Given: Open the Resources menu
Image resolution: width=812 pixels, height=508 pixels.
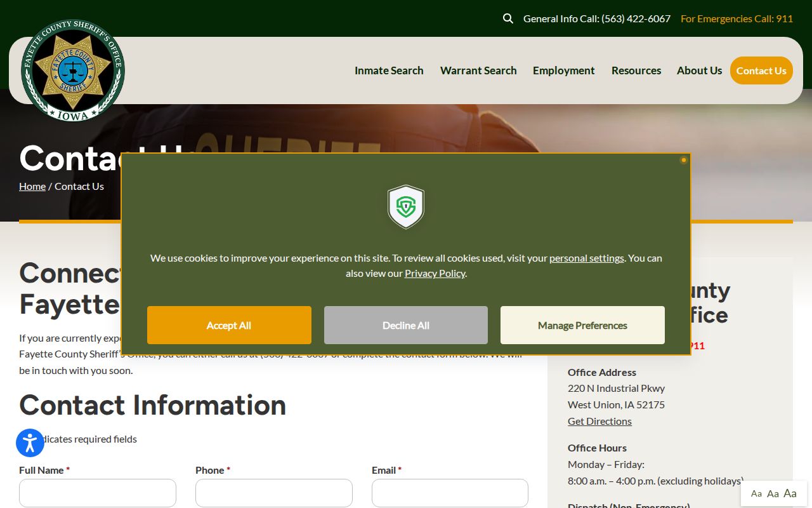Looking at the screenshot, I should (x=636, y=70).
